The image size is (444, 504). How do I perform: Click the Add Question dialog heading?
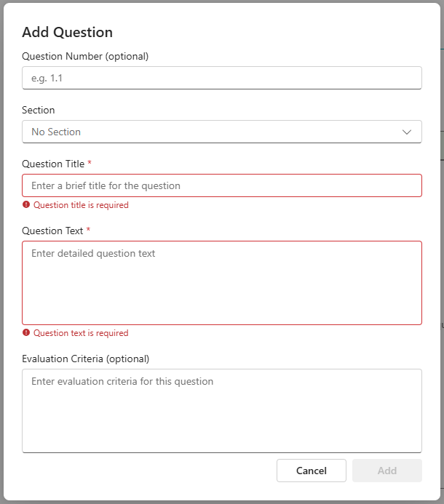[67, 32]
